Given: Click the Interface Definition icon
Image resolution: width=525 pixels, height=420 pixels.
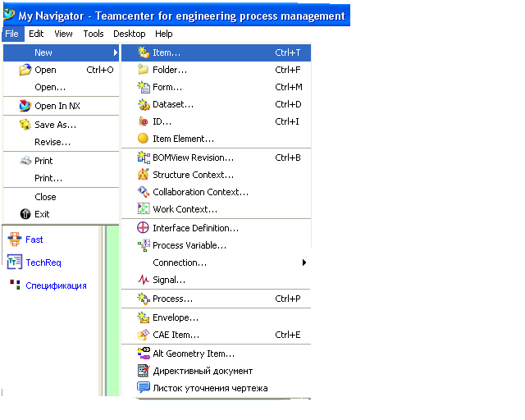Looking at the screenshot, I should pyautogui.click(x=143, y=227).
